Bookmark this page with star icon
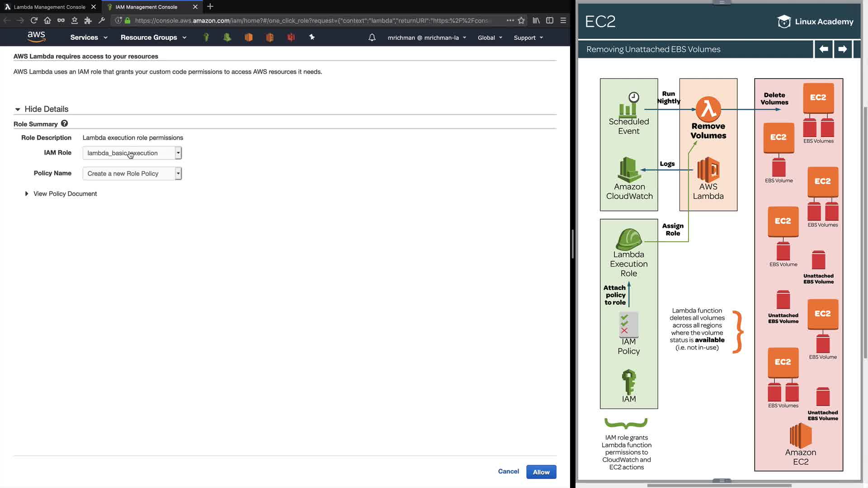868x488 pixels. tap(521, 20)
